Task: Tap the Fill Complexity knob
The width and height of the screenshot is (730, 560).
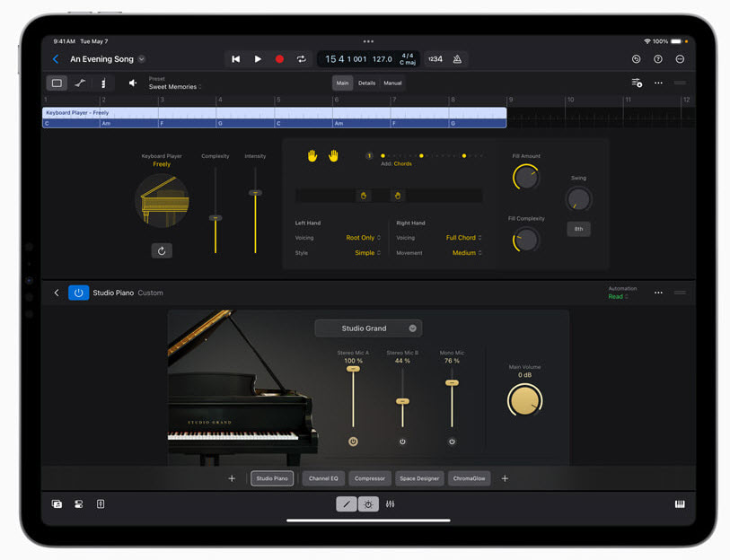Action: 525,240
